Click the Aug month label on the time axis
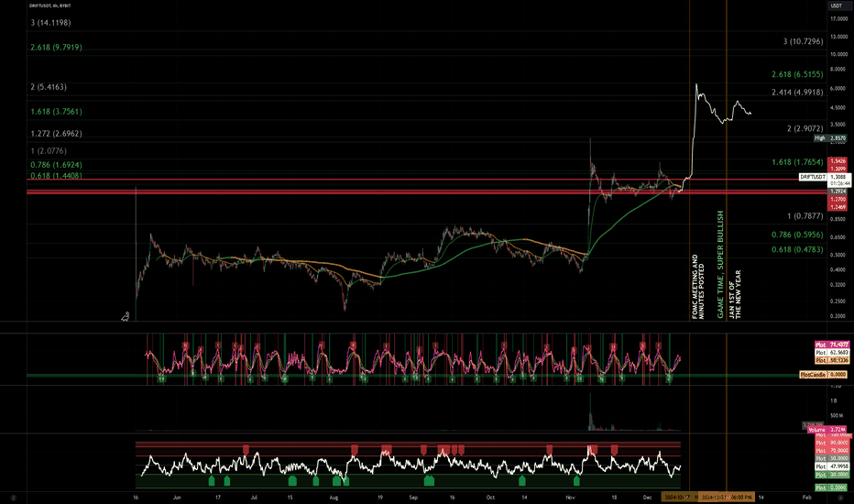Viewport: 854px width, 504px height. point(334,498)
